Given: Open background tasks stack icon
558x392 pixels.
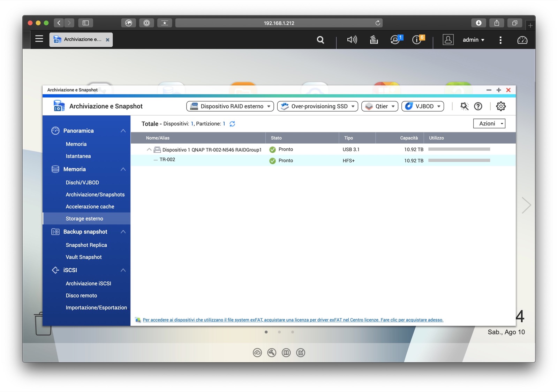Looking at the screenshot, I should tap(374, 40).
